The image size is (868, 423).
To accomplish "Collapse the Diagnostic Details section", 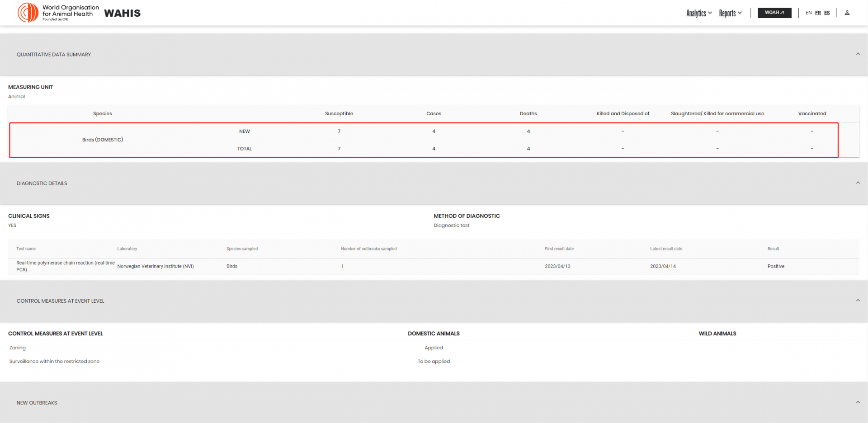I will (x=858, y=183).
